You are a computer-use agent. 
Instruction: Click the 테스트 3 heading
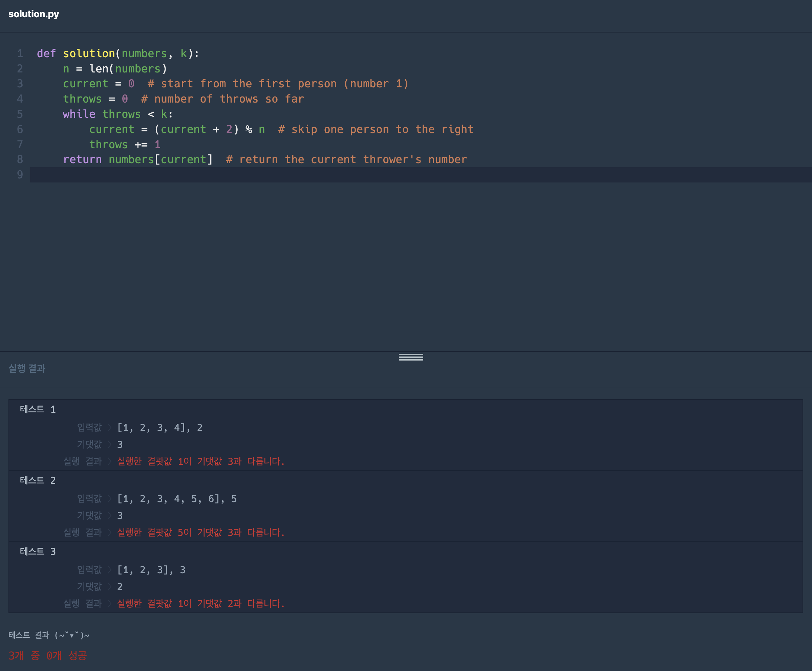[x=38, y=551]
